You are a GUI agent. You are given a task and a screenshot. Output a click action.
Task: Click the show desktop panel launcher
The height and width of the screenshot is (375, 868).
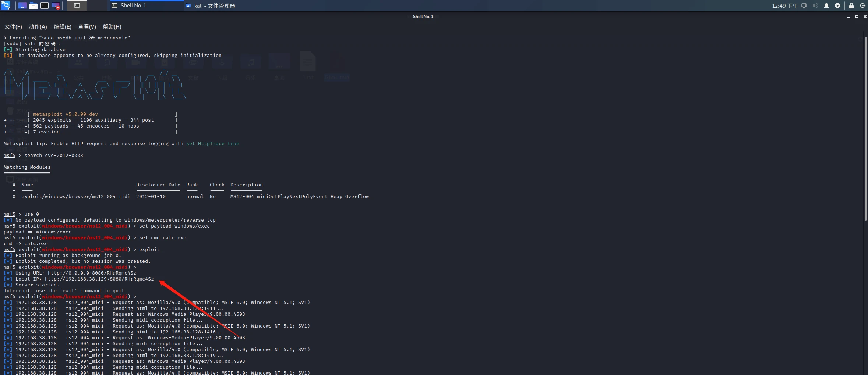[x=22, y=6]
